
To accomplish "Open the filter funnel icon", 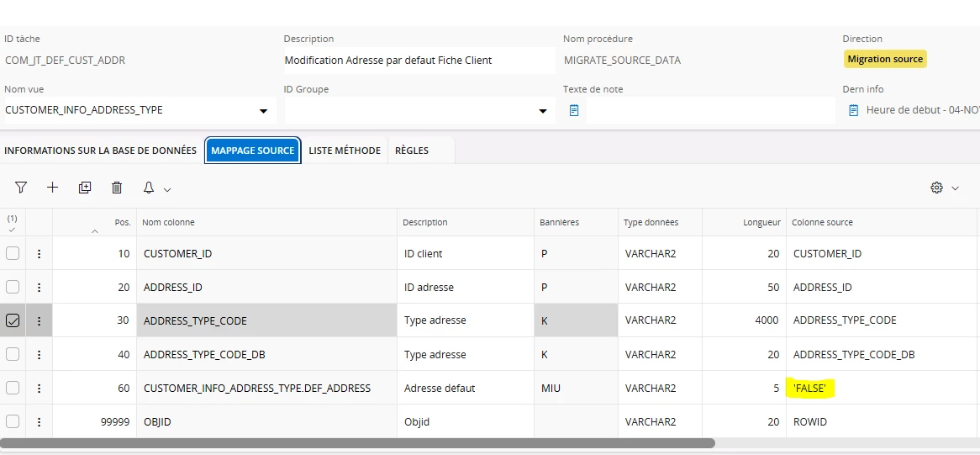I will tap(21, 188).
